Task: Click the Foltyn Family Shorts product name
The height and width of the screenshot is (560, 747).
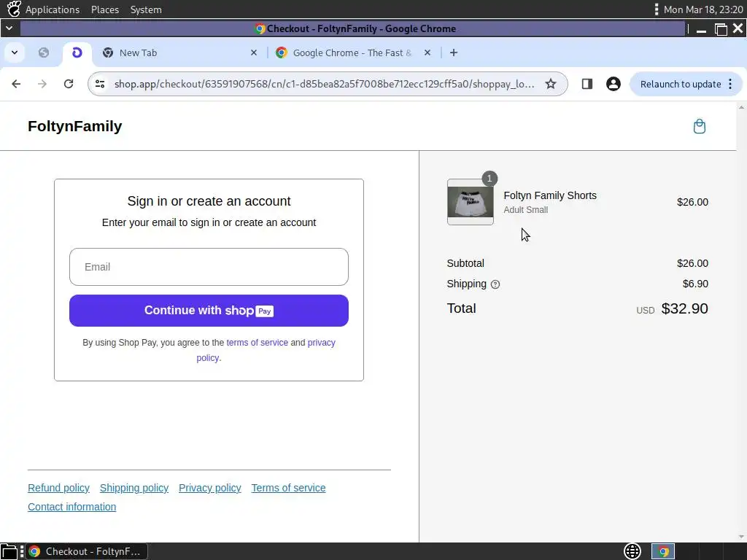Action: (550, 195)
